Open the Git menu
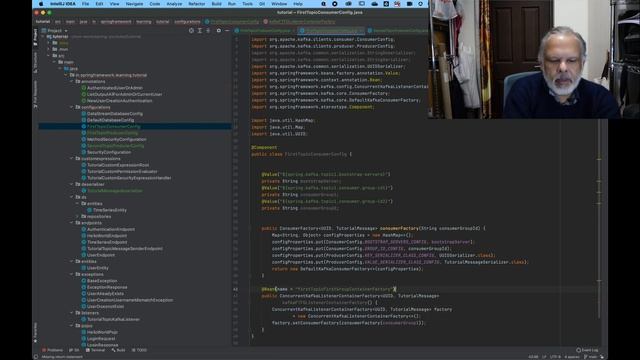This screenshot has height=360, width=640. (262, 4)
